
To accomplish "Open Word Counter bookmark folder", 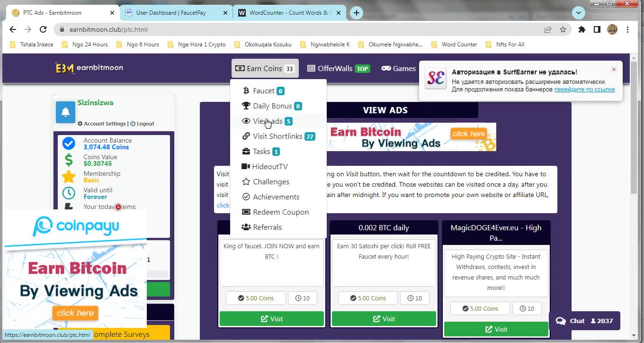I will [x=454, y=45].
